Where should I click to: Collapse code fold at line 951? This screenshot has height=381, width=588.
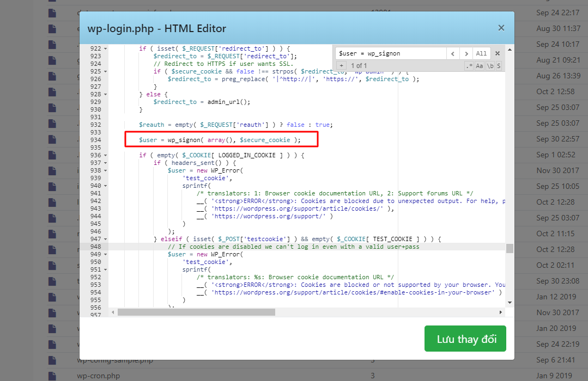(x=105, y=270)
